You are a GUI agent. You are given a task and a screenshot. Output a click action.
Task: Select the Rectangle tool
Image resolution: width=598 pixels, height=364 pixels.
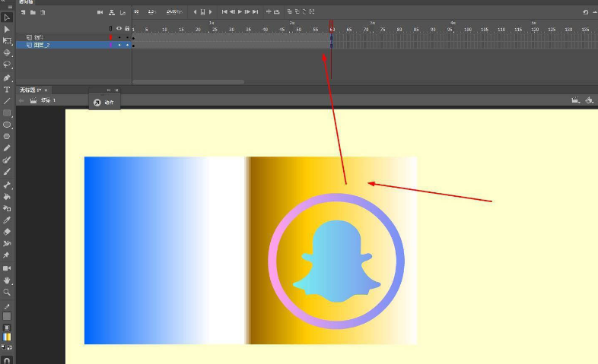(x=7, y=113)
